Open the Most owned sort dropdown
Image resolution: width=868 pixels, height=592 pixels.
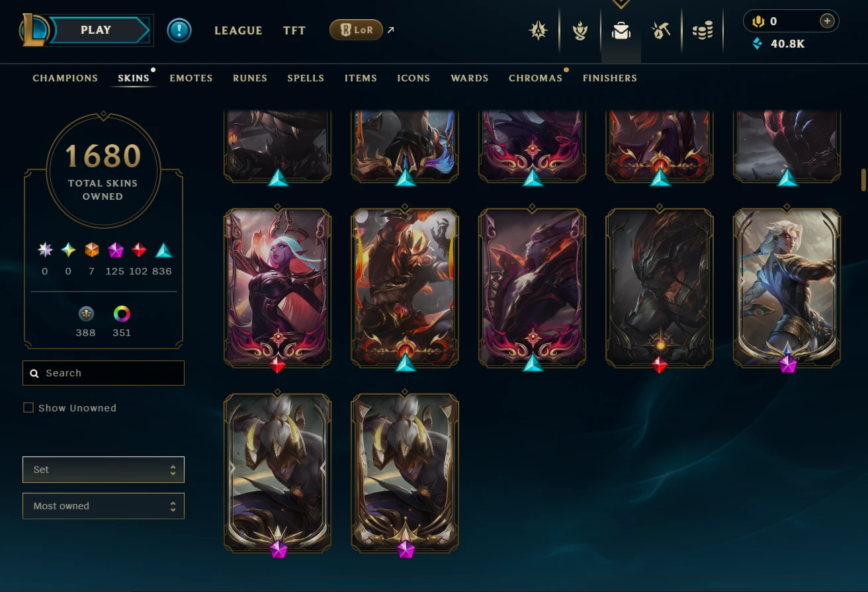(x=103, y=506)
